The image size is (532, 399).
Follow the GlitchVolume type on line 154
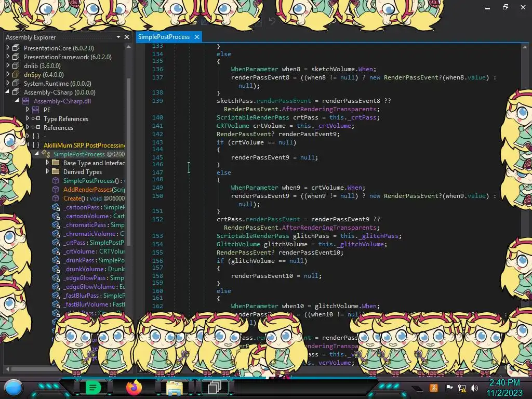coord(238,244)
